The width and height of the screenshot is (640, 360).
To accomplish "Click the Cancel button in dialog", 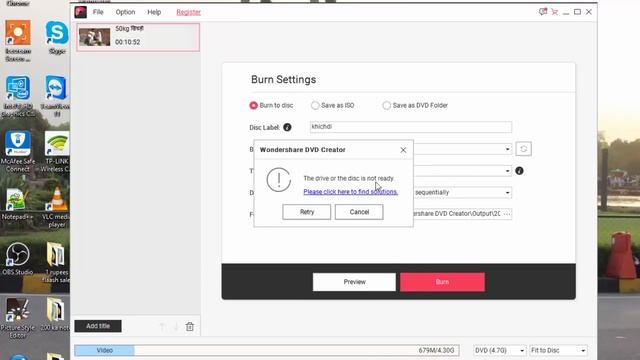I will (x=359, y=212).
